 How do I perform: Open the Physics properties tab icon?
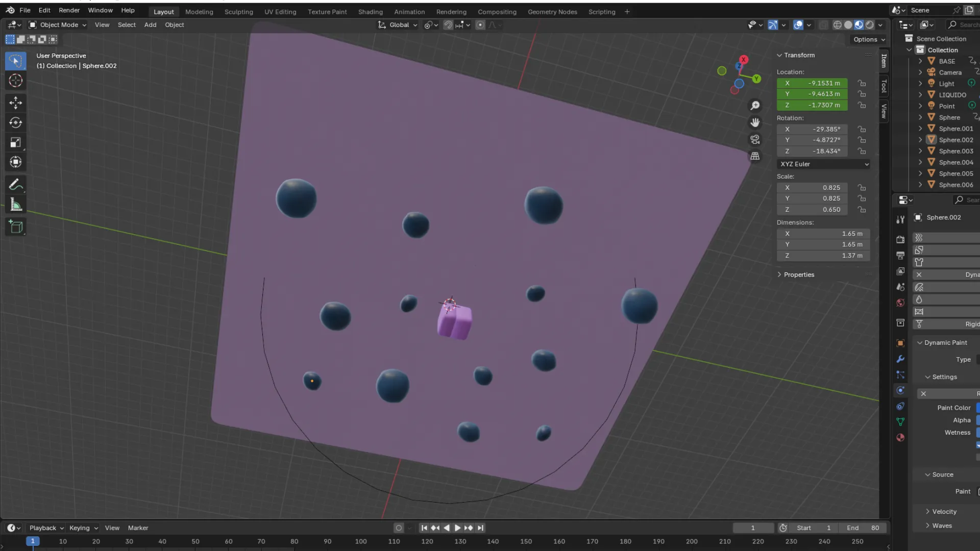click(900, 390)
